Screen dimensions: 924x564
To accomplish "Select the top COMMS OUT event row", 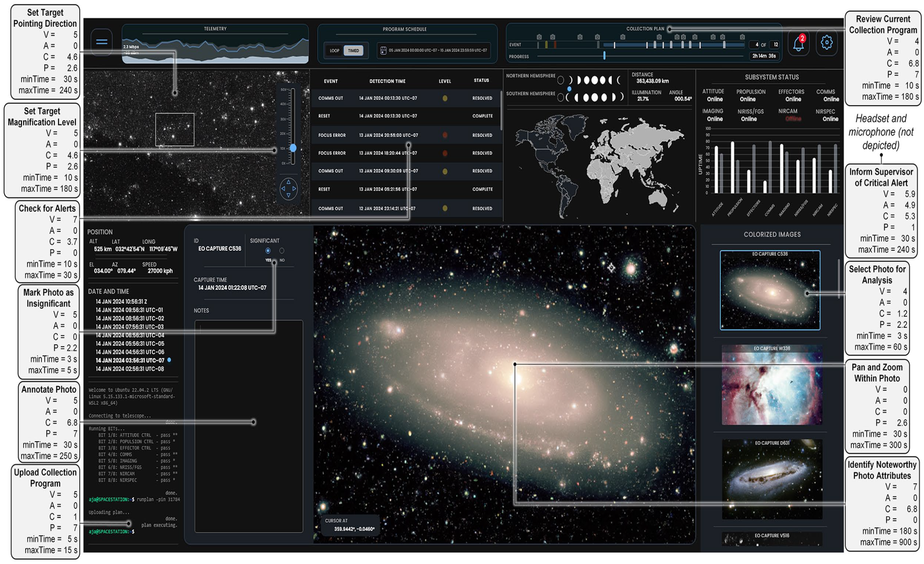I will [406, 98].
